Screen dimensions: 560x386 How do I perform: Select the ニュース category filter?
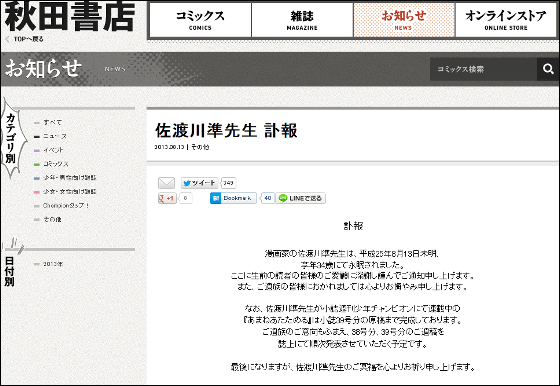click(x=55, y=136)
